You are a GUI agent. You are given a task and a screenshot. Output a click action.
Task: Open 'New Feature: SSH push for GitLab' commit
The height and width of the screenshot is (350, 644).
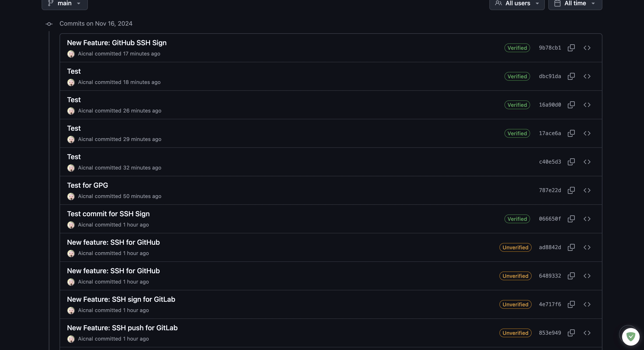point(122,328)
